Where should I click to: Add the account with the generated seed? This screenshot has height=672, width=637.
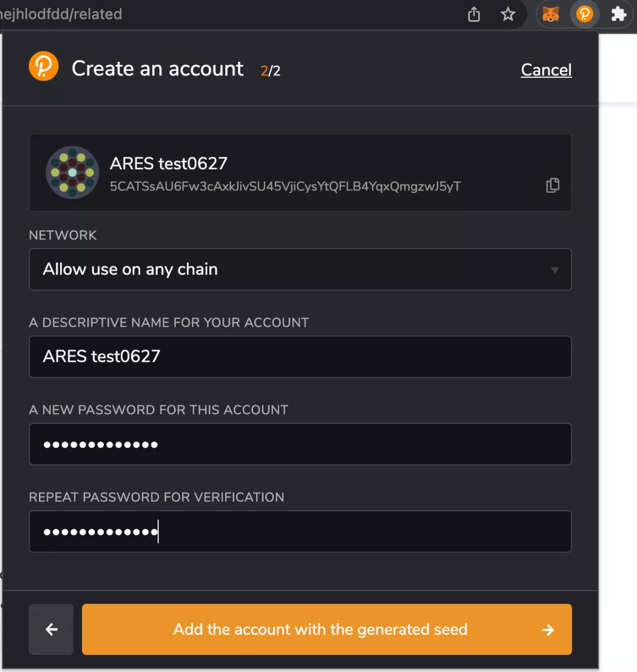pos(327,629)
